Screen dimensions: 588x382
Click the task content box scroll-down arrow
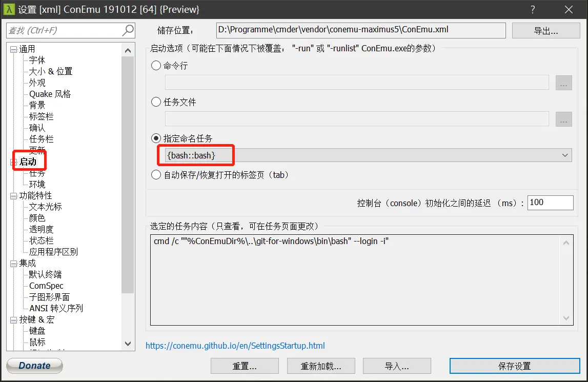point(566,318)
